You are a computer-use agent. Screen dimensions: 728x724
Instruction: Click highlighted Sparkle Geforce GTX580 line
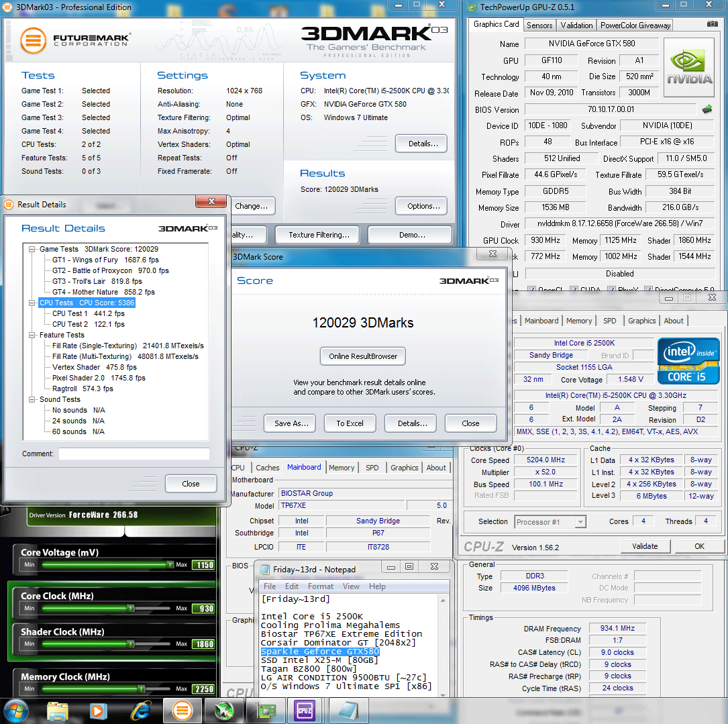click(x=320, y=652)
